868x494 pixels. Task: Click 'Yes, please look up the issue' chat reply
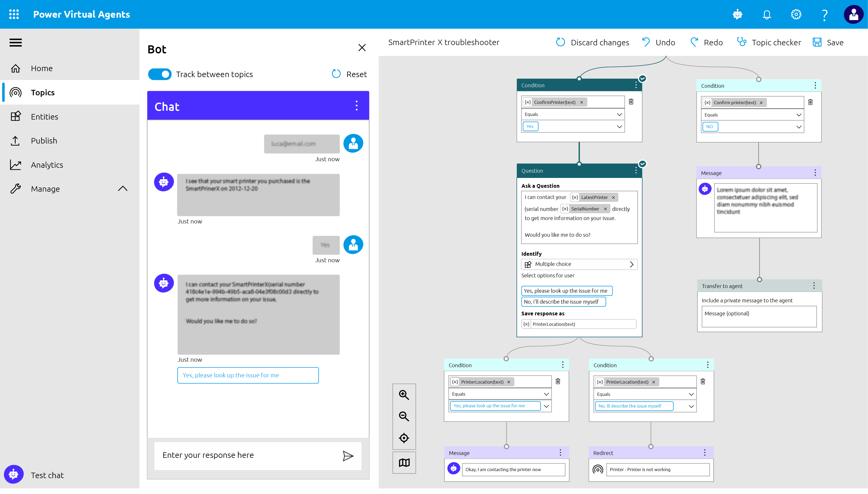click(248, 375)
